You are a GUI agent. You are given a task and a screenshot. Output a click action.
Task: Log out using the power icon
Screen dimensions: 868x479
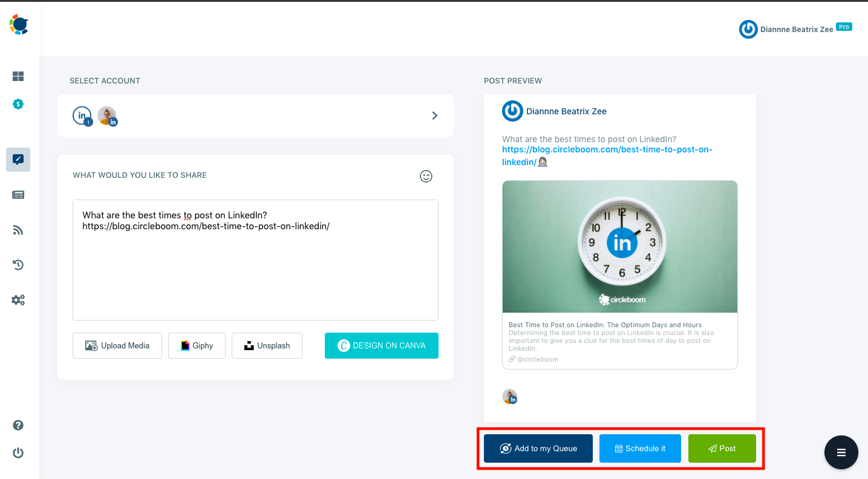(x=18, y=452)
